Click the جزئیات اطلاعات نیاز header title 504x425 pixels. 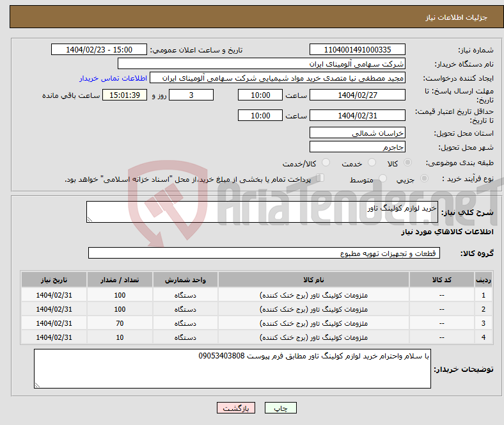tap(457, 17)
